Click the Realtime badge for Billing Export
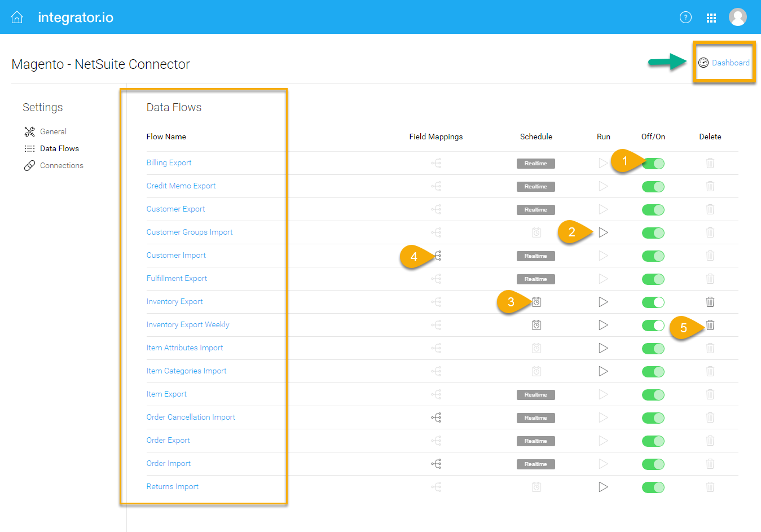Screen dimensions: 761x532 point(536,164)
